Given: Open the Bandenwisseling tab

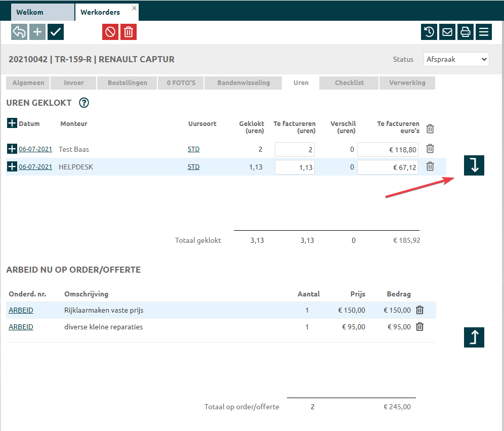Looking at the screenshot, I should pyautogui.click(x=243, y=82).
